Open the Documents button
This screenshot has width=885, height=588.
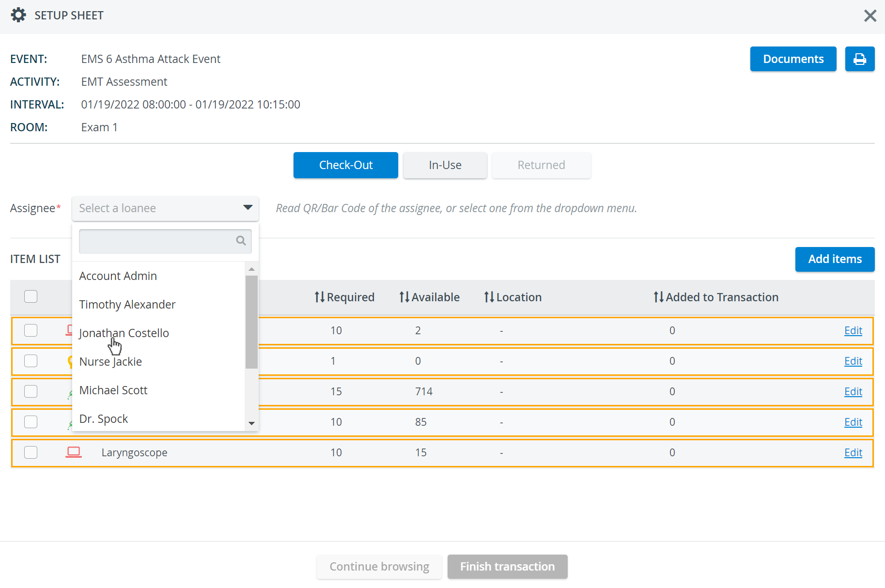[x=793, y=59]
